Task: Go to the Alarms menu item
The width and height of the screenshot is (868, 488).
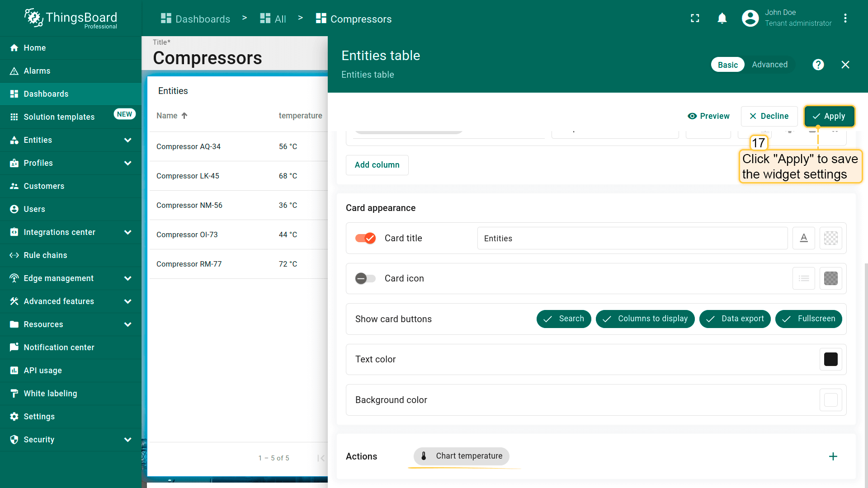Action: (37, 71)
